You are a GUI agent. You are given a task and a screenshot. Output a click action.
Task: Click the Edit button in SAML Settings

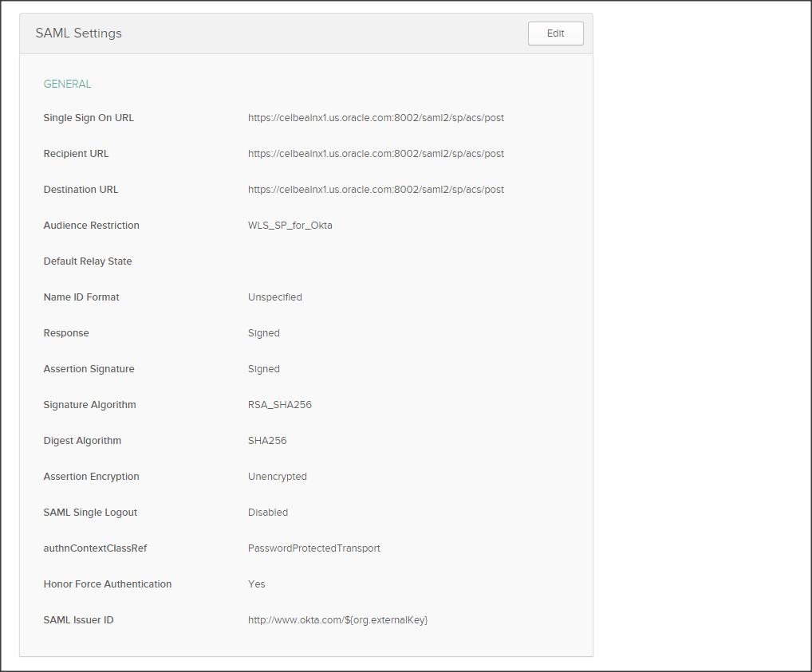[555, 33]
